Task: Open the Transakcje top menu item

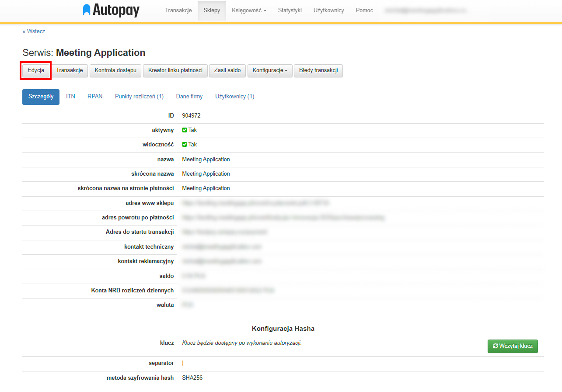Action: point(178,10)
